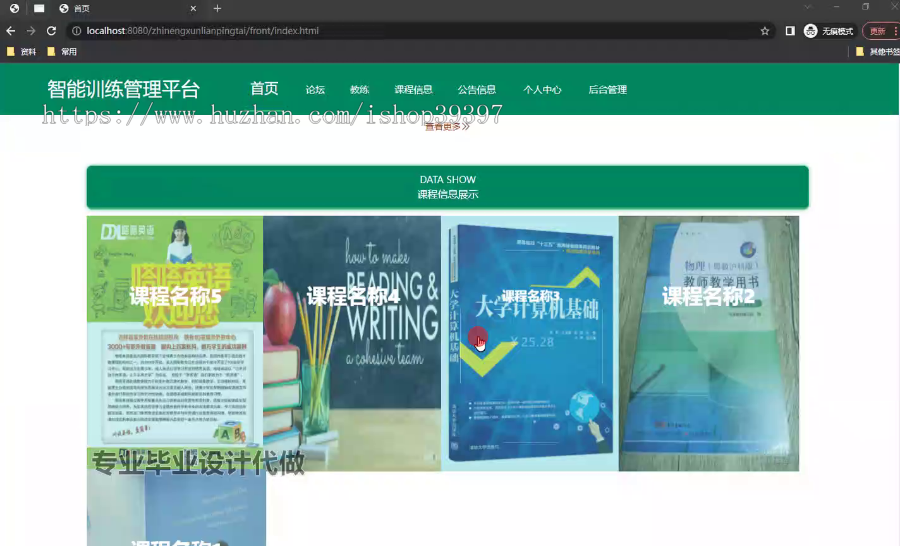Open the 课程信息 navigation item
The image size is (900, 546).
tap(413, 90)
